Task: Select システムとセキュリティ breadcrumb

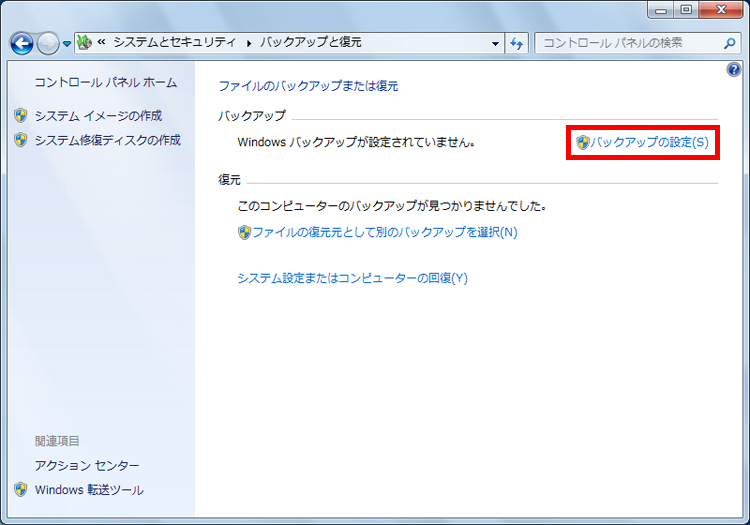Action: (175, 42)
